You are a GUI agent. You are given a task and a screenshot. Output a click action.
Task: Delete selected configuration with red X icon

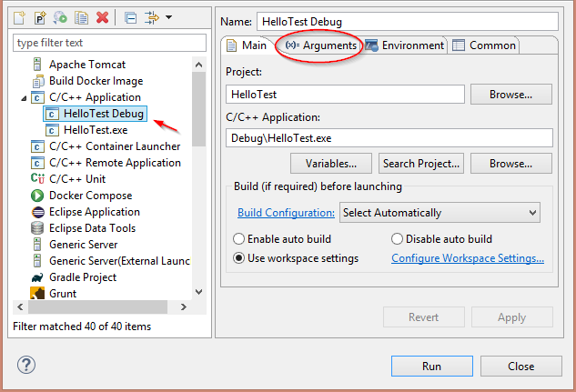(103, 17)
